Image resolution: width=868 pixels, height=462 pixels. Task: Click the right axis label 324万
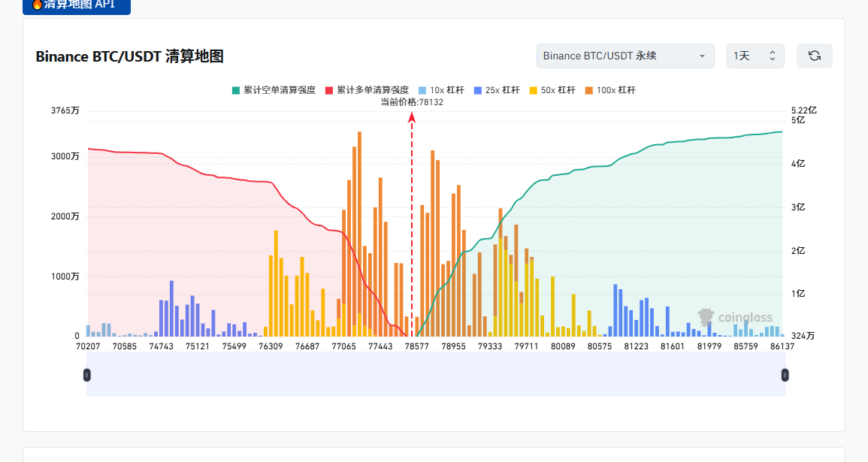803,336
